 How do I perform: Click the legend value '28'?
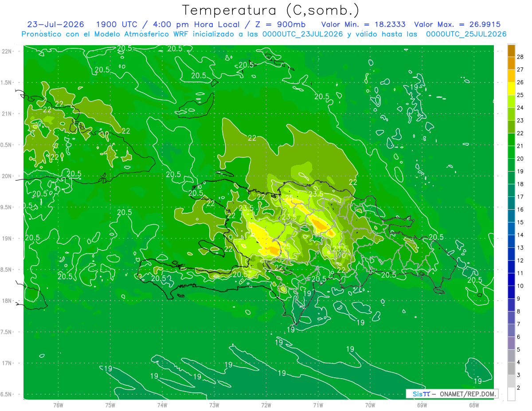pos(520,57)
